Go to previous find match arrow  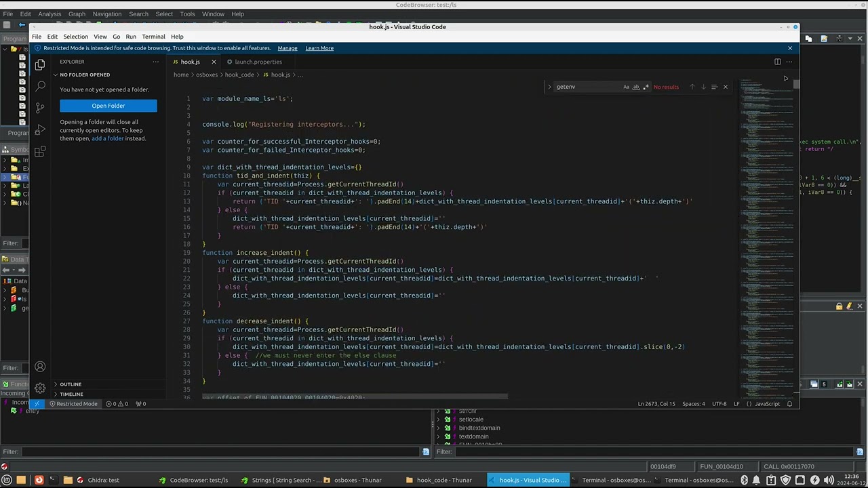pos(692,87)
